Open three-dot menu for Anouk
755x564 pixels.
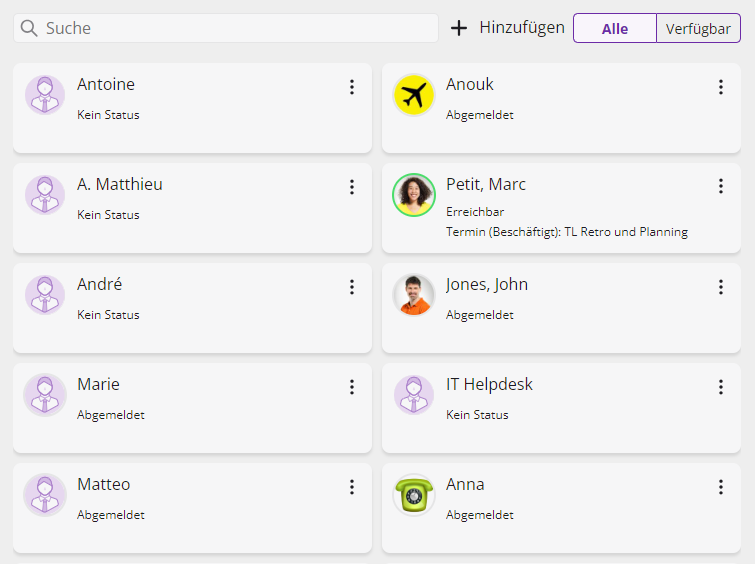pyautogui.click(x=721, y=87)
